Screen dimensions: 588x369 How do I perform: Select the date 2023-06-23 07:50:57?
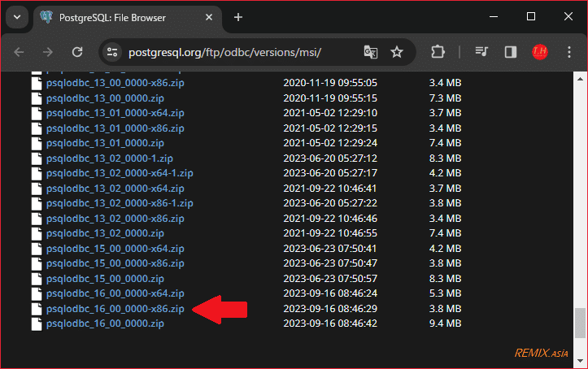click(x=330, y=279)
